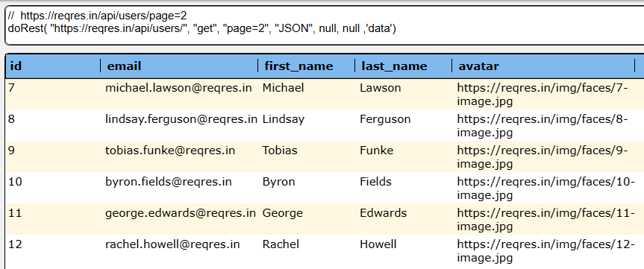
Task: Click avatar URL for faces/8-image.jpg
Action: coord(543,126)
